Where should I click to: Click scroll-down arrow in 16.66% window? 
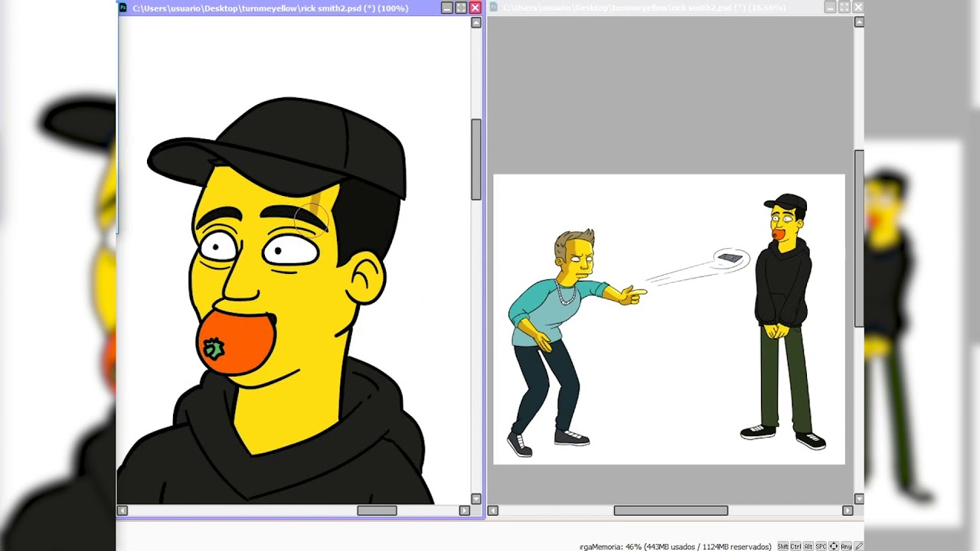[x=859, y=499]
